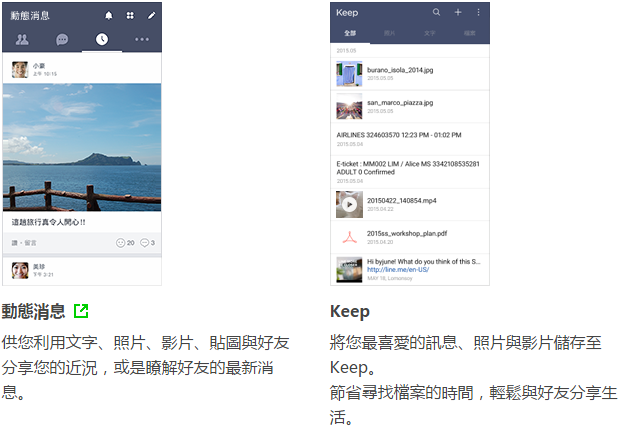Open notifications bell in 動態消息 header
Viewport: 619px width, 428px height.
(109, 15)
